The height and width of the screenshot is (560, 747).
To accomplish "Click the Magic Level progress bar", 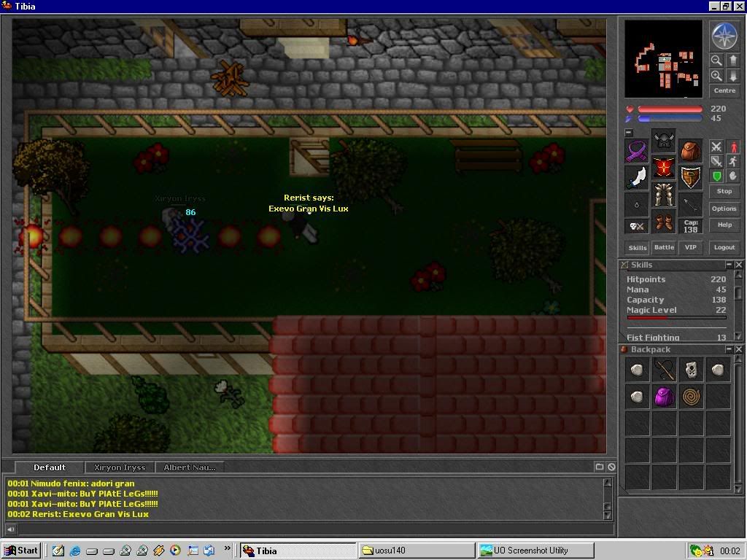I will (676, 317).
